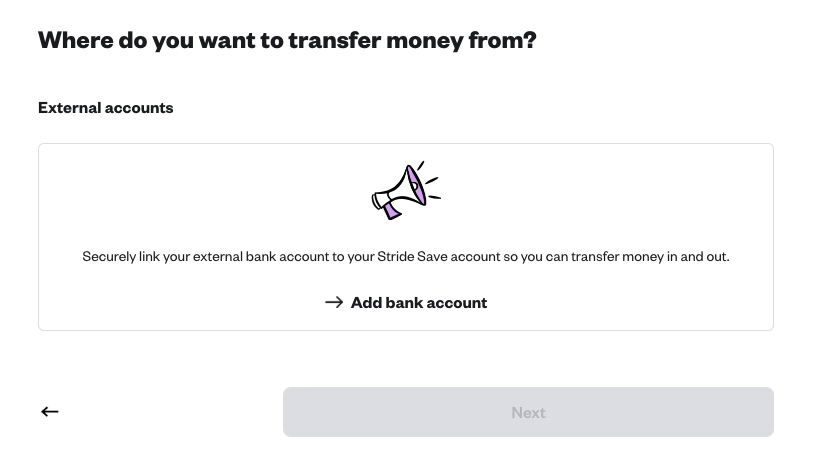Go back using the left arrow
Screen dimensions: 825x463
[50, 411]
